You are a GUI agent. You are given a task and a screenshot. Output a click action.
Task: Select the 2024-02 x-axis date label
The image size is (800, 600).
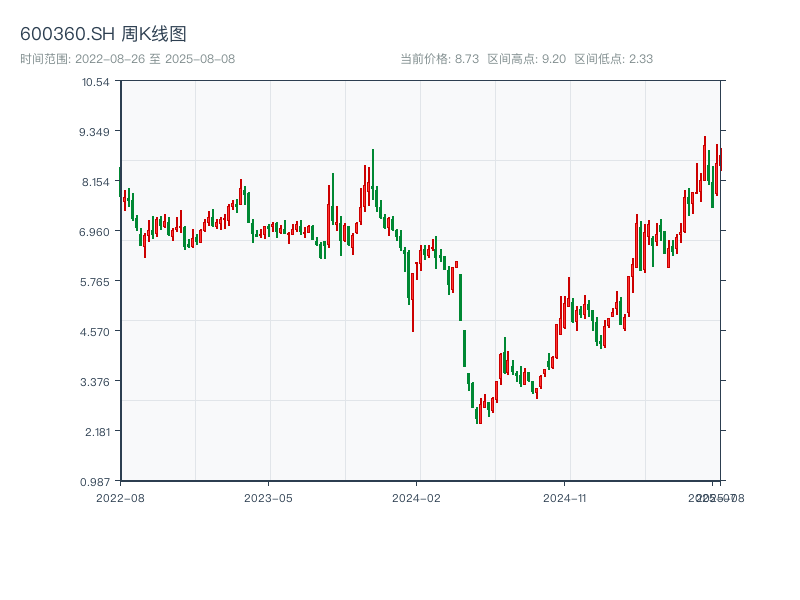[417, 497]
